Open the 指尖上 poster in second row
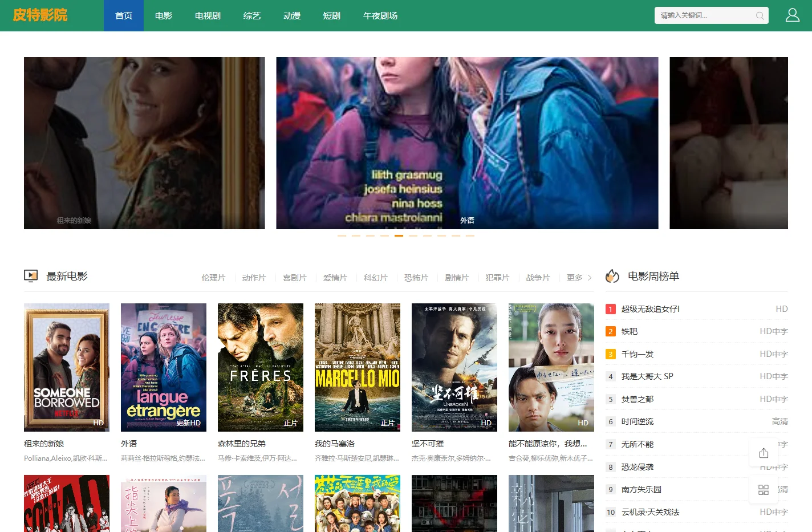 click(164, 503)
